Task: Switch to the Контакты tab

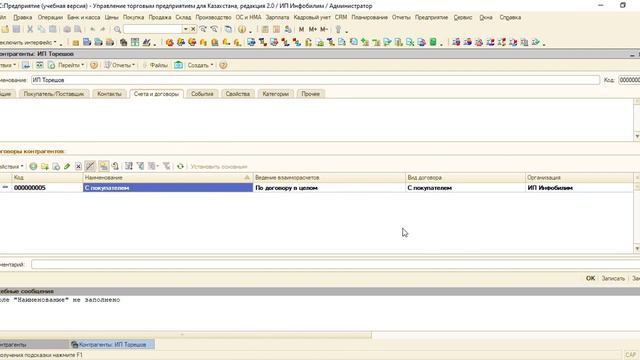Action: click(109, 94)
